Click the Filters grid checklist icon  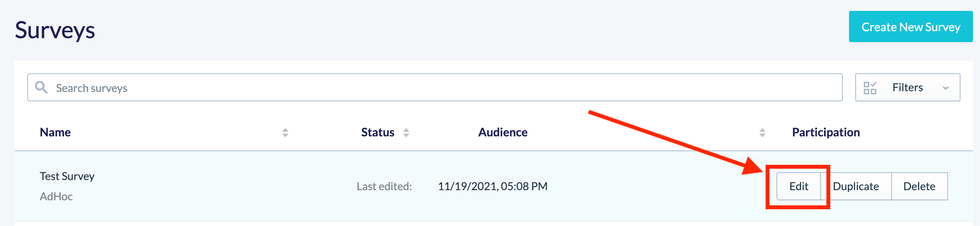pyautogui.click(x=870, y=88)
